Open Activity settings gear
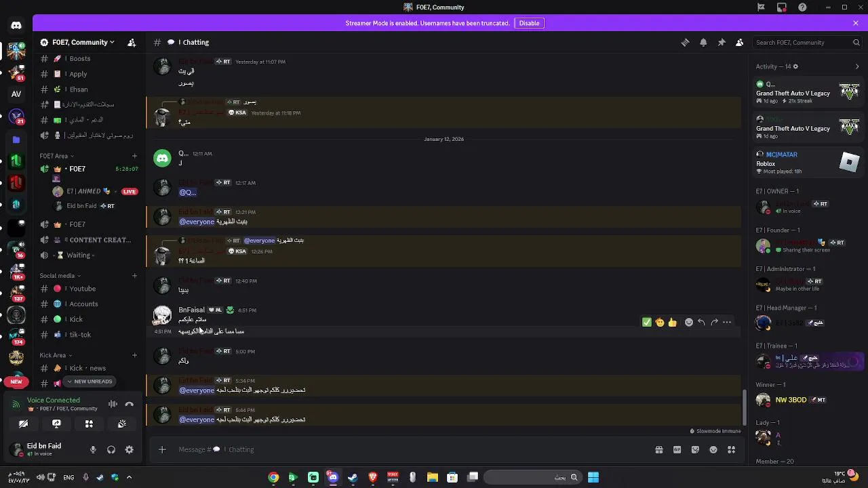This screenshot has height=488, width=868. (795, 66)
